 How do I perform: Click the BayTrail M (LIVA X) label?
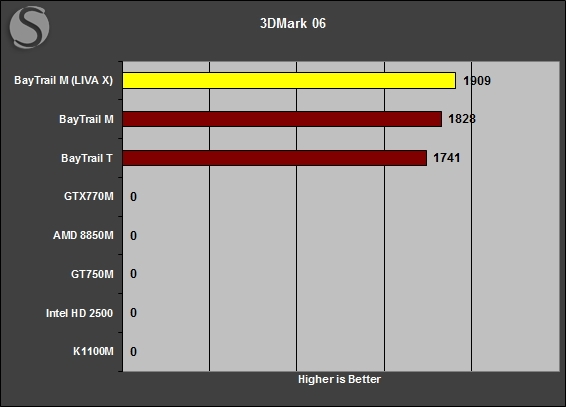(x=64, y=80)
